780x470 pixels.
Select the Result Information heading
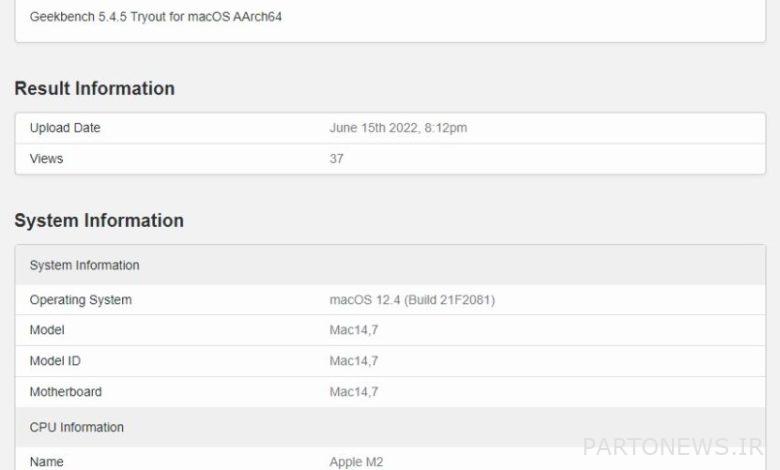[95, 89]
